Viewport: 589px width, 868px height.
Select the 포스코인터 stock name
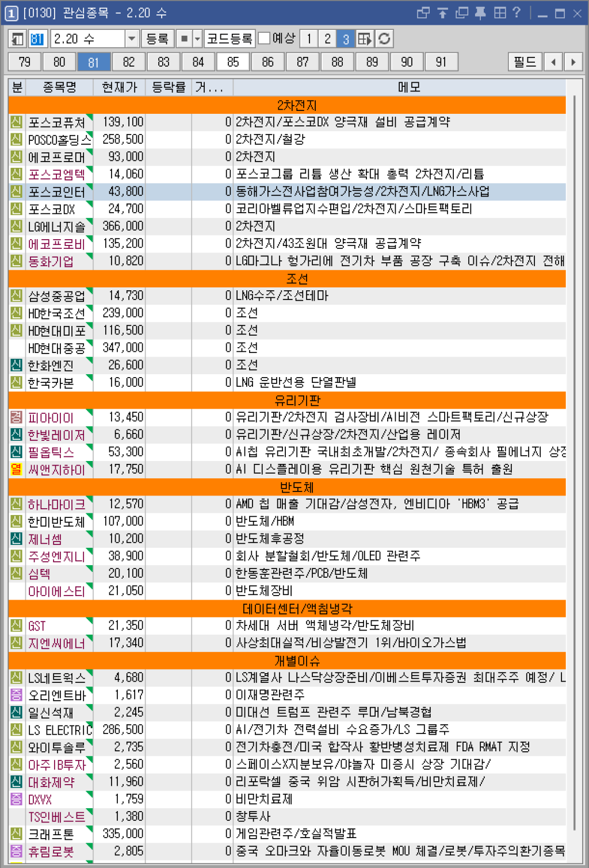56,191
